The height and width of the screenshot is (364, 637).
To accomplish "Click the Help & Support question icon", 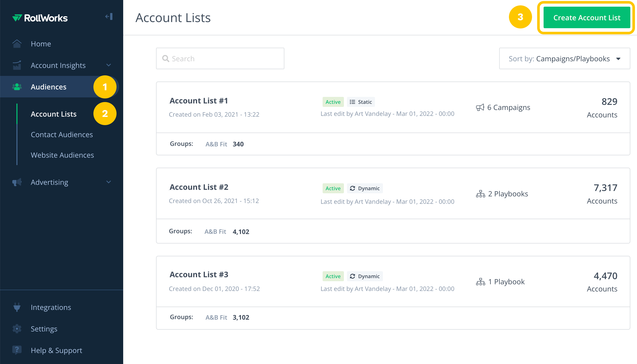I will point(17,350).
